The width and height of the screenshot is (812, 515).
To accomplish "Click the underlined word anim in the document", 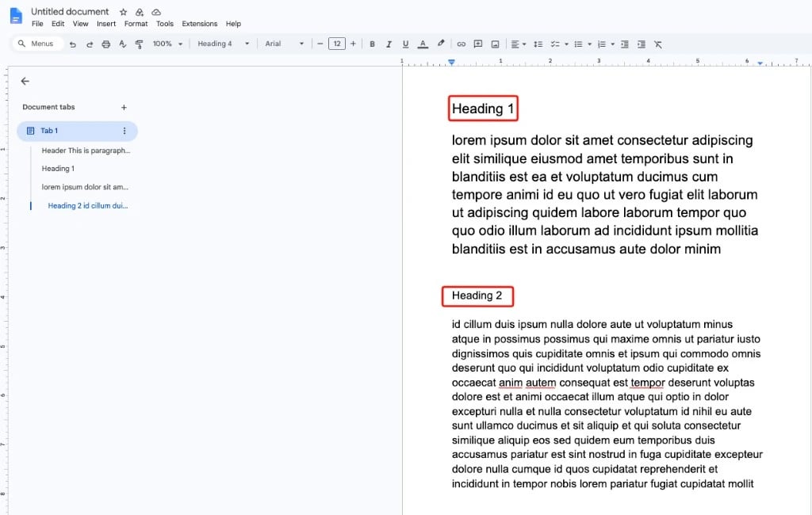I will click(510, 383).
